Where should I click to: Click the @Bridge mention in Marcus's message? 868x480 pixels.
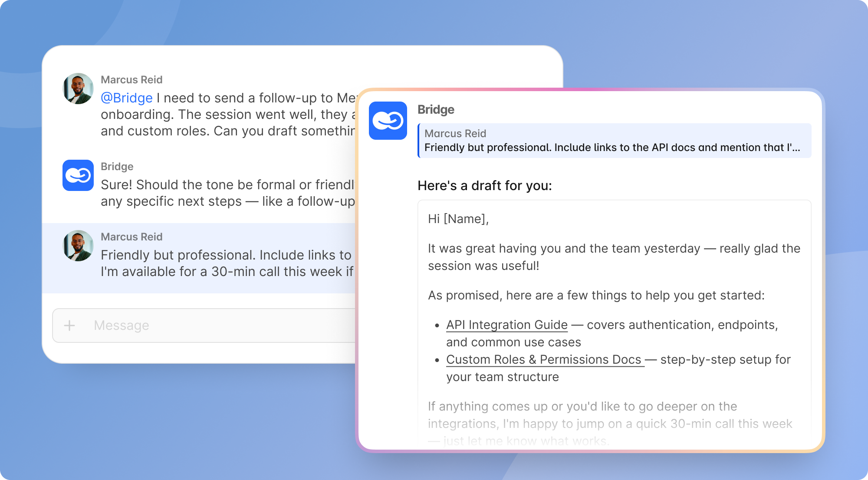click(126, 98)
